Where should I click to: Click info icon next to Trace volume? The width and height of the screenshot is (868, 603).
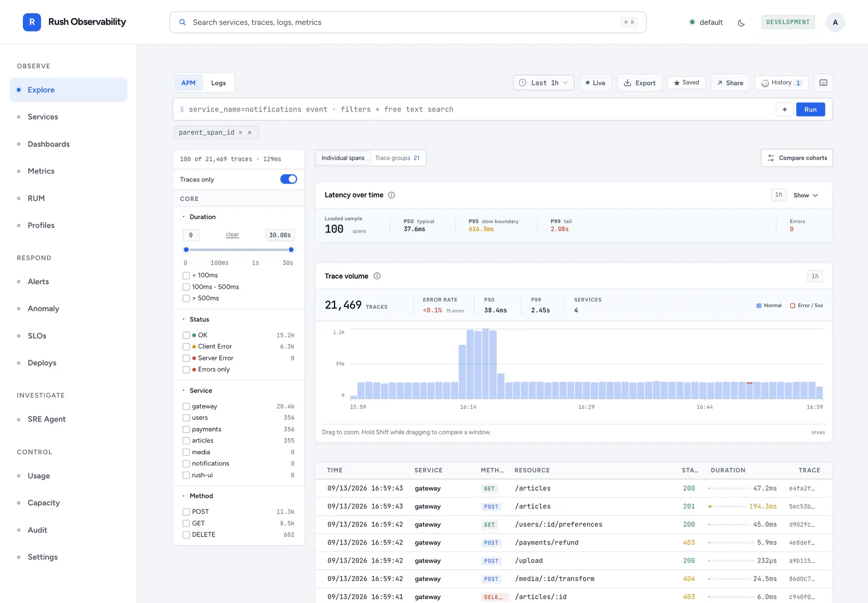[x=377, y=276]
